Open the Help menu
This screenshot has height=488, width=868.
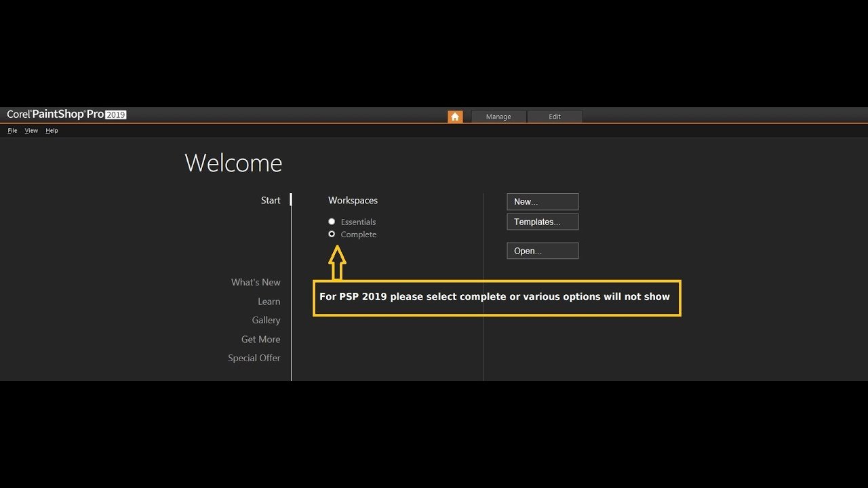click(x=52, y=130)
